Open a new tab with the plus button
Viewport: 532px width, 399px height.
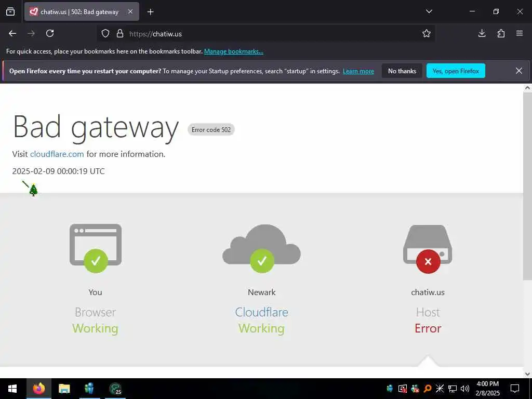click(x=151, y=12)
